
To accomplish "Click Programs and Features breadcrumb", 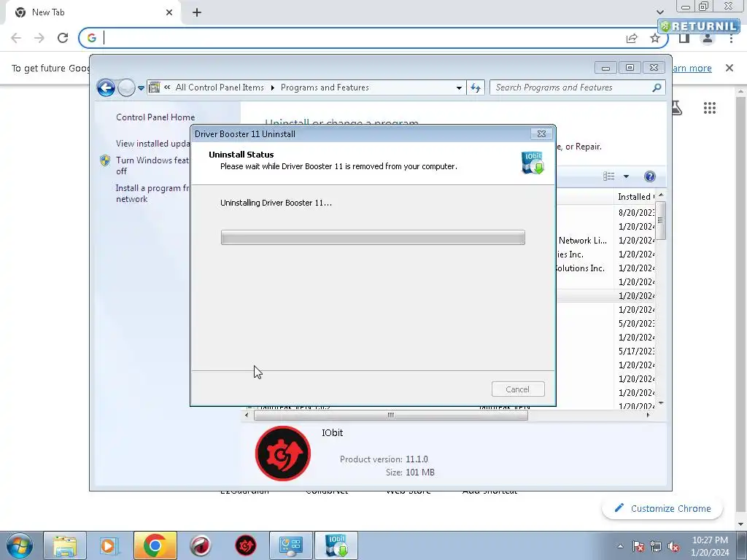I will click(325, 87).
